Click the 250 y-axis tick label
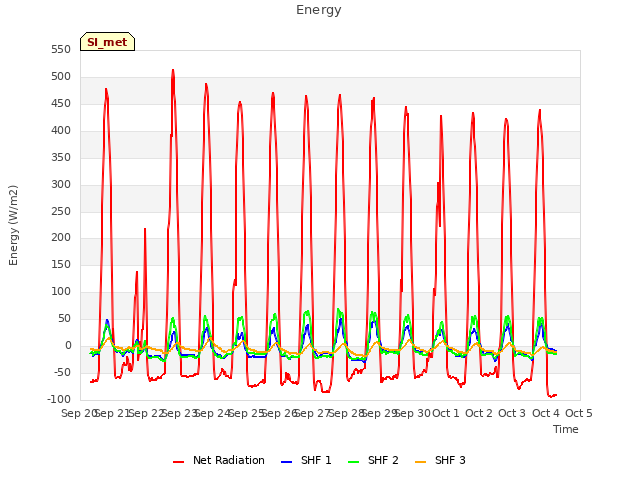Screen dimensions: 640x480 [61, 211]
